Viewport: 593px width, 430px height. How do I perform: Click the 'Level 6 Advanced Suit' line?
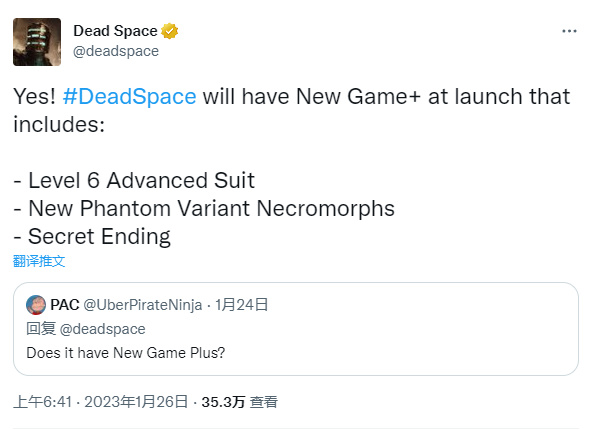click(x=134, y=180)
